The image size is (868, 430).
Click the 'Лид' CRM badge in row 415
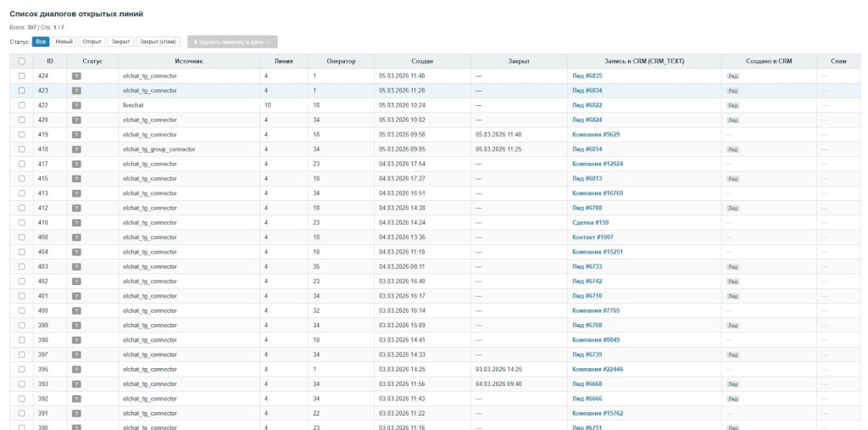(x=732, y=179)
